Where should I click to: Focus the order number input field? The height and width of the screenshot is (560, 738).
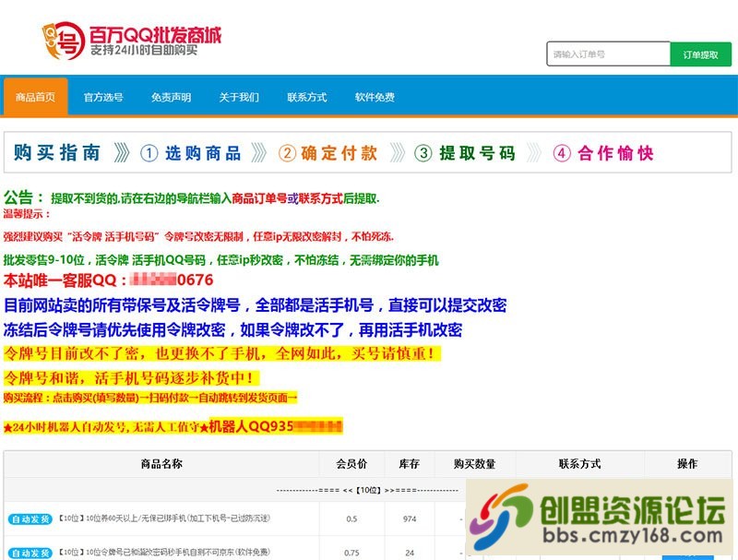tap(608, 54)
